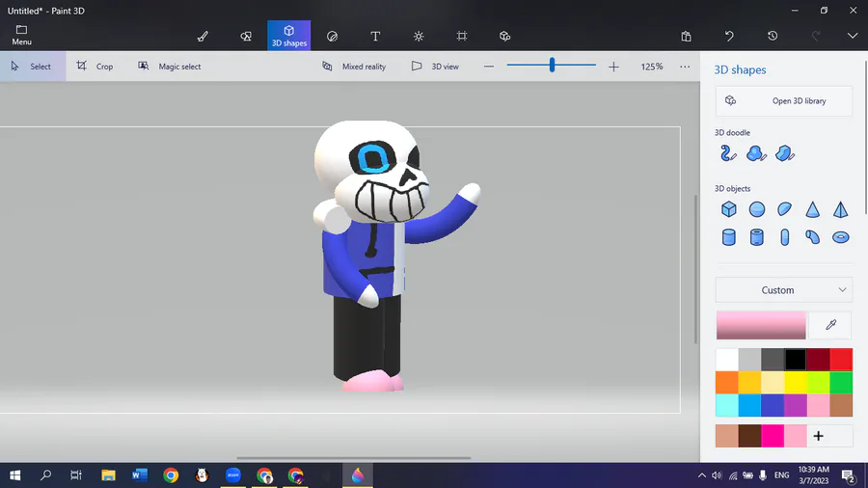The height and width of the screenshot is (488, 868).
Task: Open the Text tool tab
Action: [375, 36]
